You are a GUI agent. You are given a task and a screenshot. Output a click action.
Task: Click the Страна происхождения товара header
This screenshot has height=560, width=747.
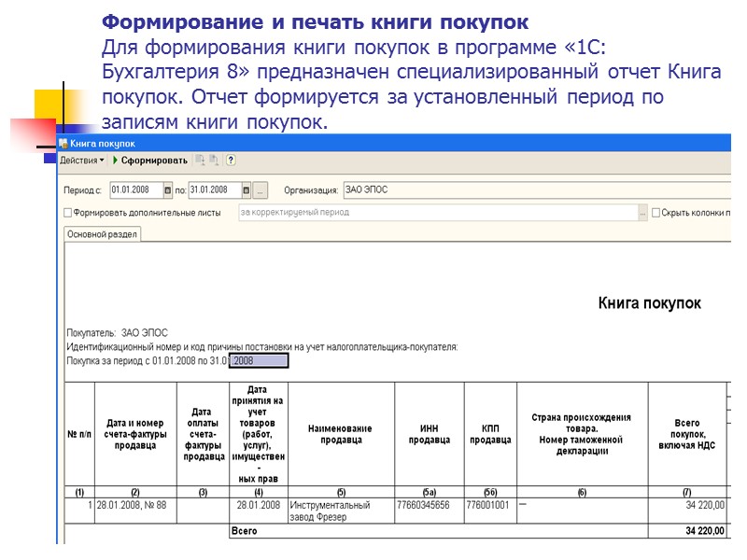[x=582, y=434]
